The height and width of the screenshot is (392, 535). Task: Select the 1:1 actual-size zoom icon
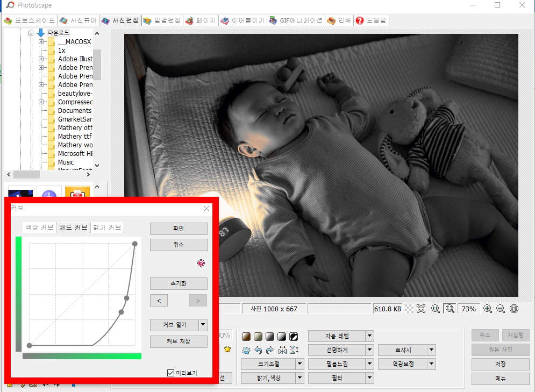tap(436, 309)
